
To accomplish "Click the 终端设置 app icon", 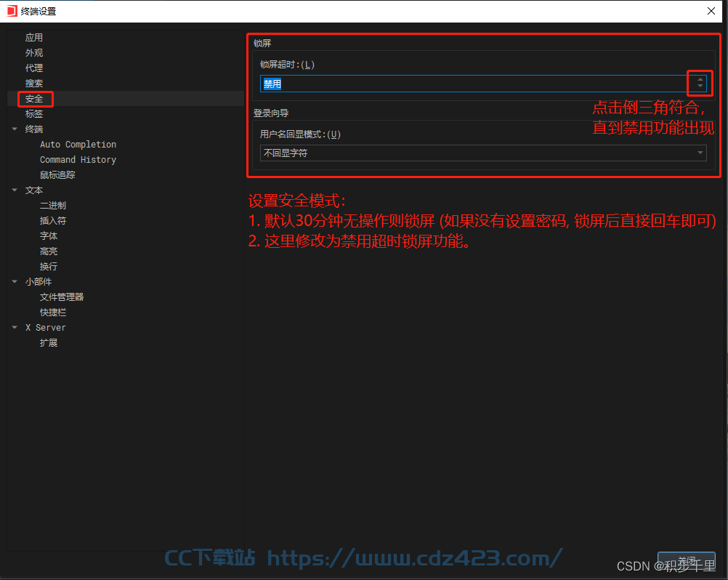I will click(12, 11).
